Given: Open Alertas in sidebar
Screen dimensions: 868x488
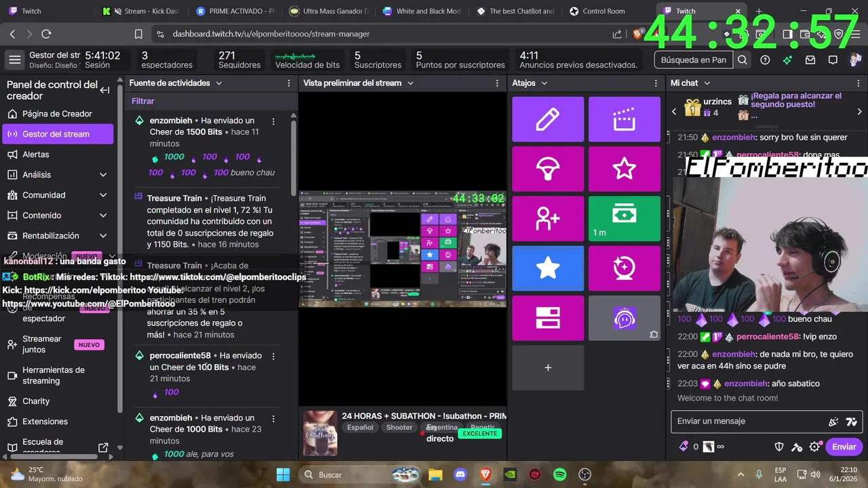Looking at the screenshot, I should tap(58, 155).
